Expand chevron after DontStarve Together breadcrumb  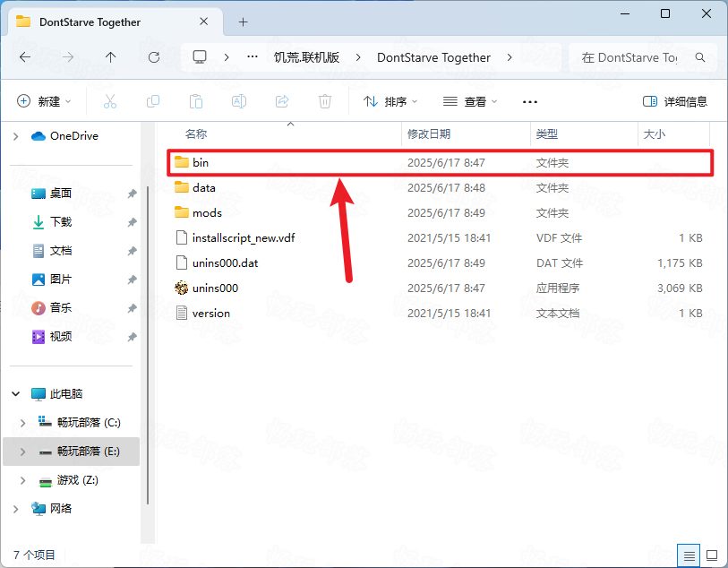point(510,57)
